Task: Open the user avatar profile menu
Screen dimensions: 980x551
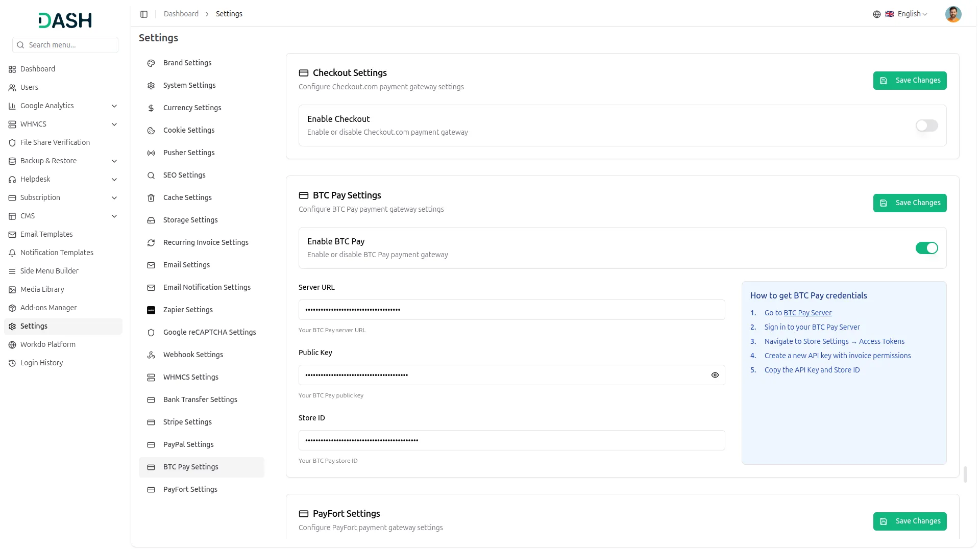Action: (x=953, y=14)
